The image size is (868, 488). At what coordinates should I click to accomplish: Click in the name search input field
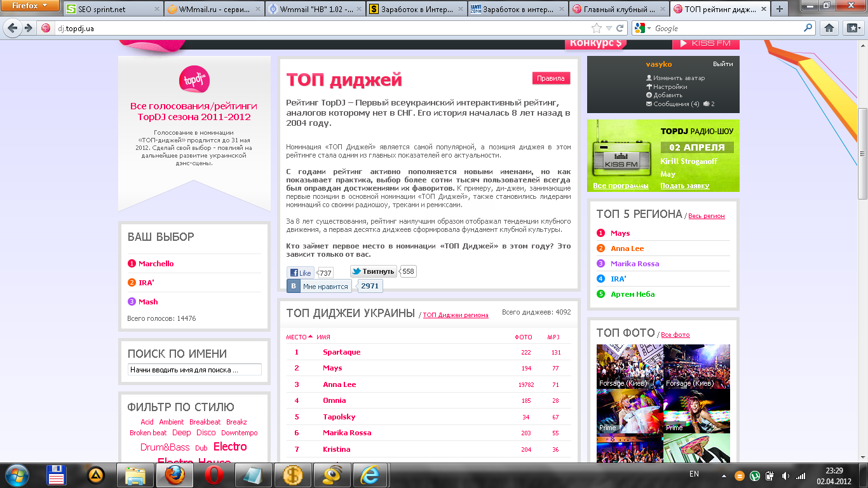[194, 369]
